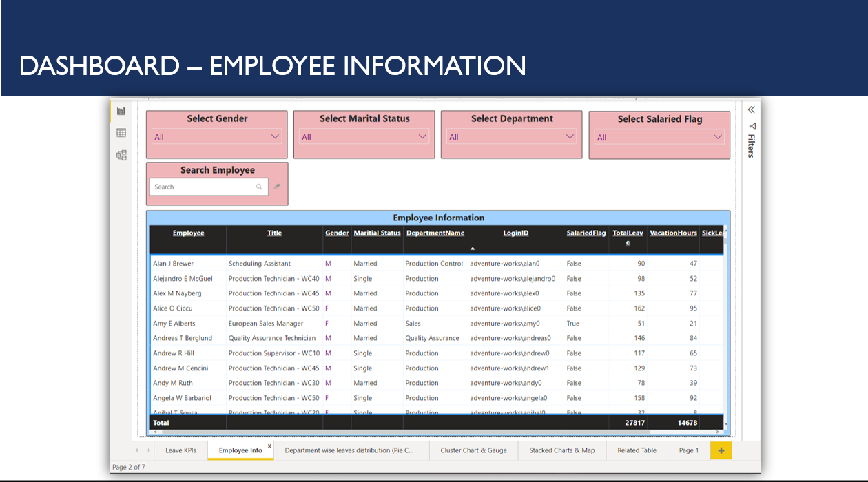Sort by Marital Status column header

pos(377,233)
